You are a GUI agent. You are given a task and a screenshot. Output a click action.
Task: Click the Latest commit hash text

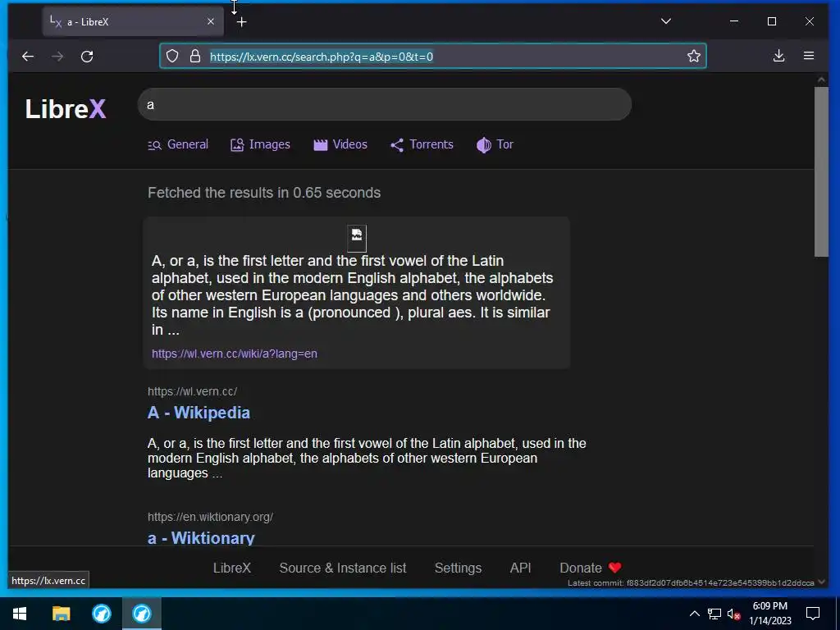point(691,583)
